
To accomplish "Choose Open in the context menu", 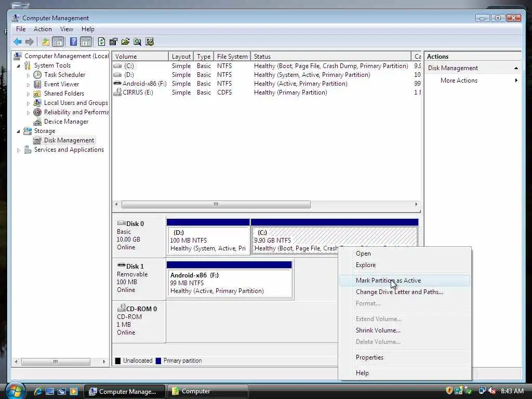I will click(x=405, y=254).
